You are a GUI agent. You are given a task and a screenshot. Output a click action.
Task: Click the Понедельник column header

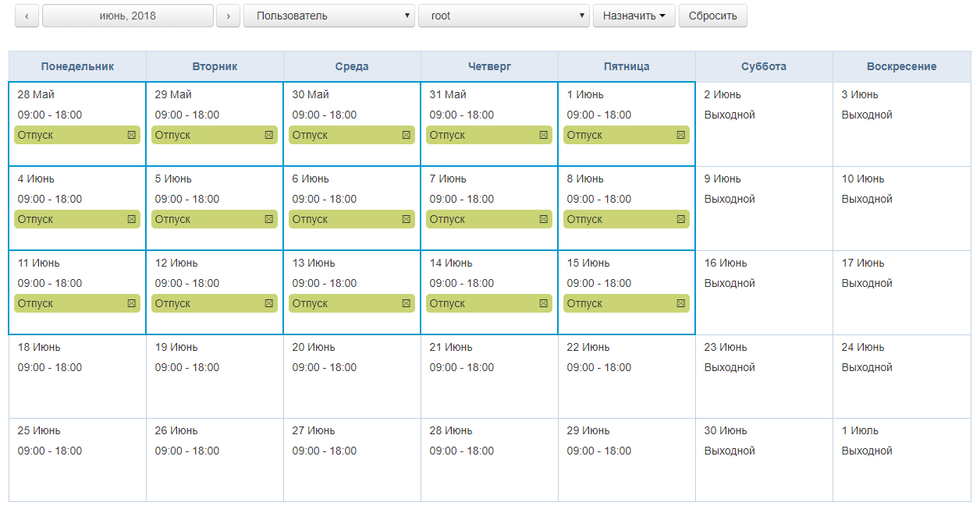77,66
